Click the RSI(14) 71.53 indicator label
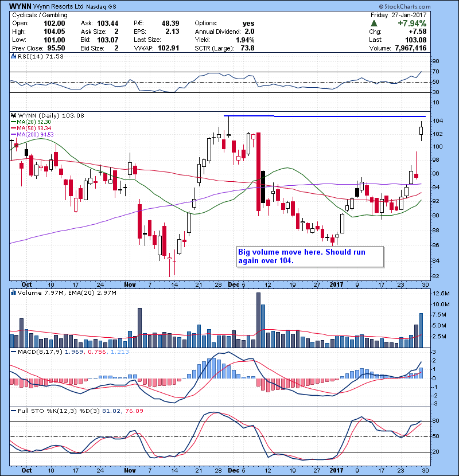459x476 pixels. tap(41, 56)
